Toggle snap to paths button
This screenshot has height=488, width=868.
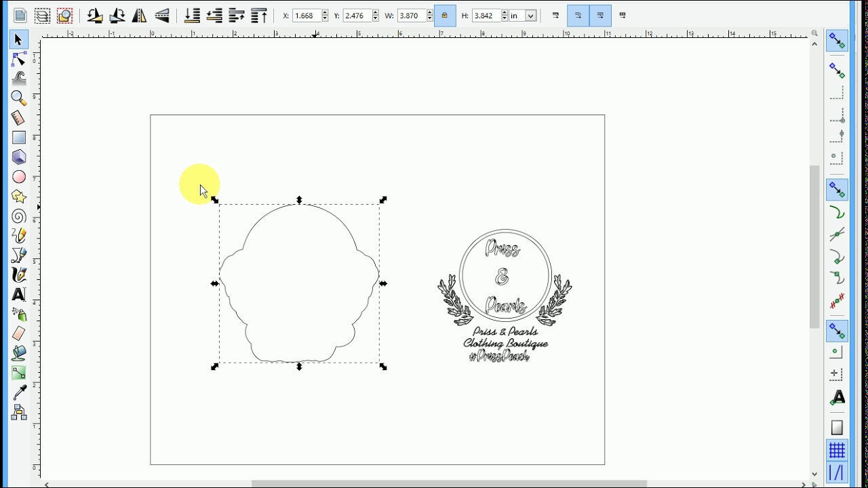[837, 213]
